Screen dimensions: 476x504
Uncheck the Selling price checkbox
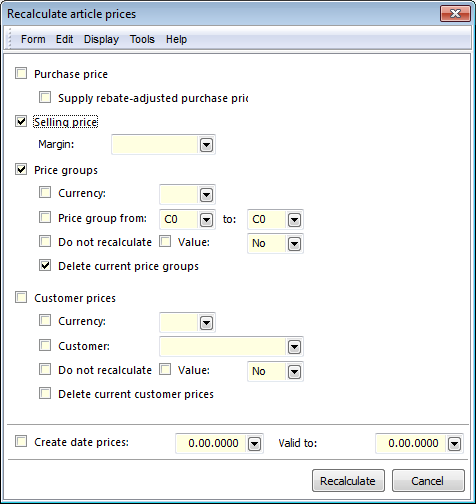click(x=21, y=121)
